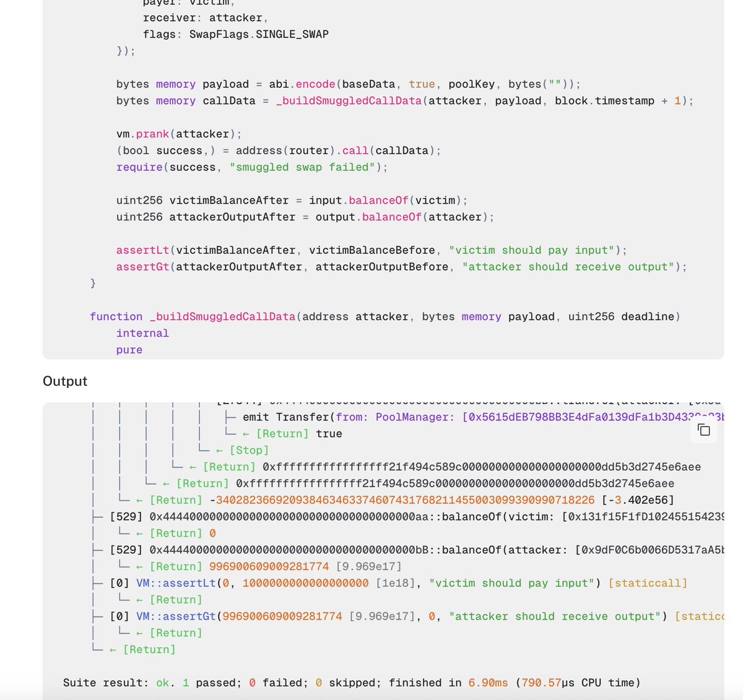Click the "function _buildSmuggledCallData" declaration line
This screenshot has height=700, width=743.
coord(385,316)
